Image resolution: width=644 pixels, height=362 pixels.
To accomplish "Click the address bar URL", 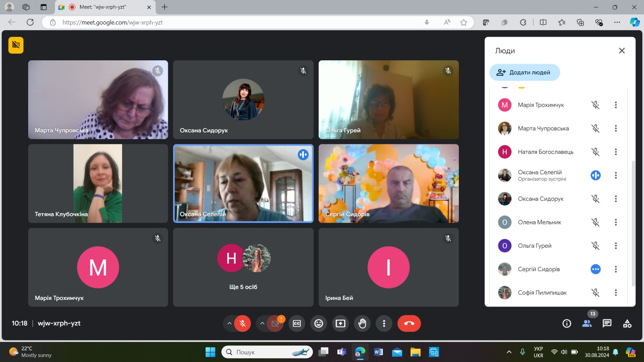I will tap(113, 23).
